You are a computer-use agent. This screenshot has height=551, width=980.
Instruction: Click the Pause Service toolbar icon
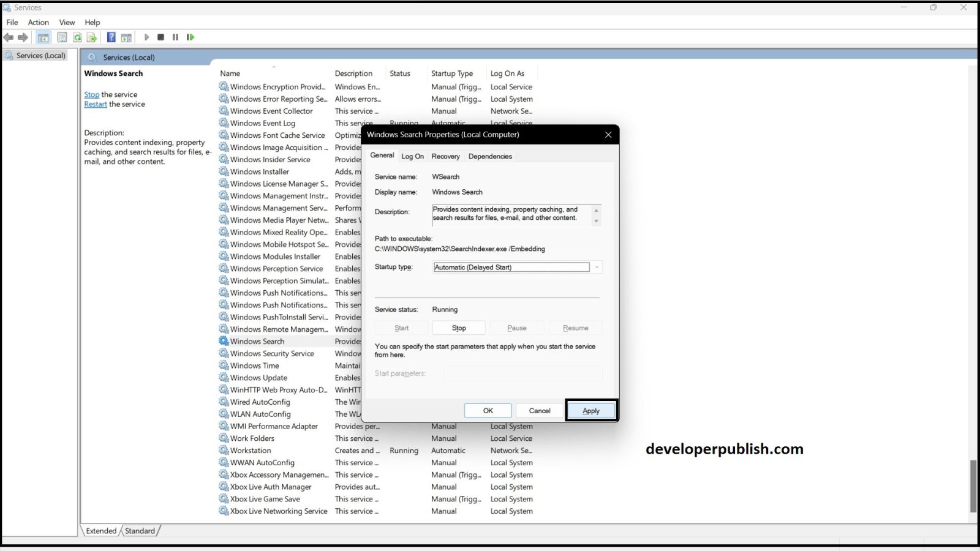point(175,37)
